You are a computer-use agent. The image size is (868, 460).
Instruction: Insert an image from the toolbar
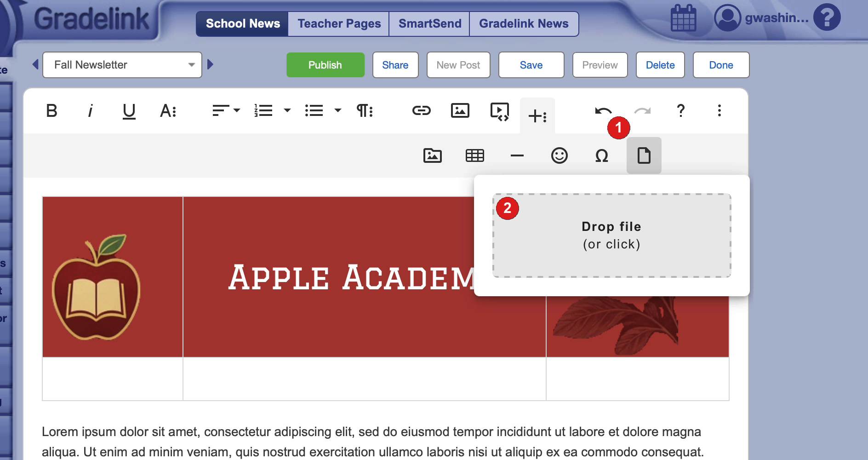(x=460, y=110)
